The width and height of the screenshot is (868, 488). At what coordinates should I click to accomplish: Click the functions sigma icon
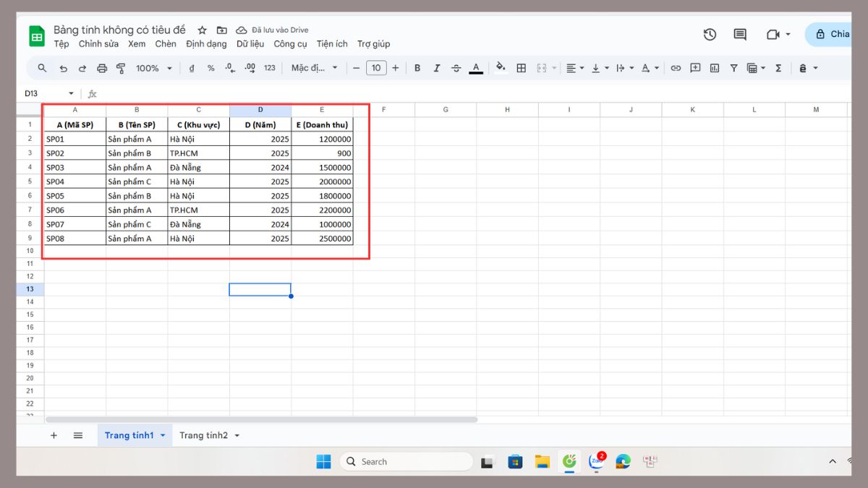(778, 68)
